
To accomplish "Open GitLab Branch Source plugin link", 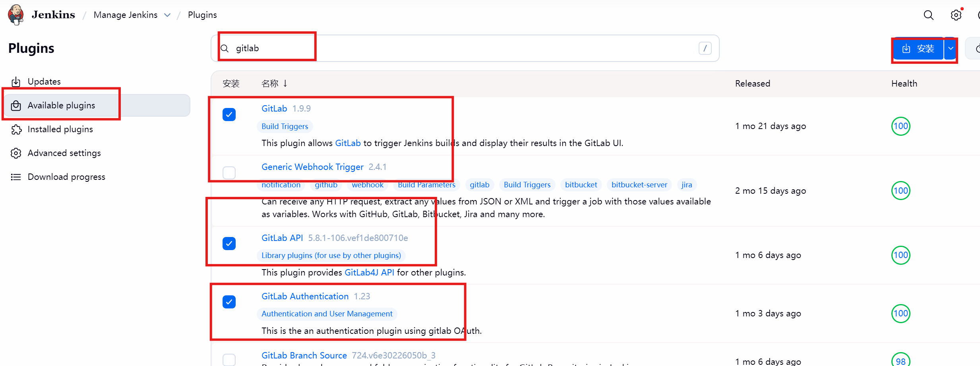I will [304, 355].
